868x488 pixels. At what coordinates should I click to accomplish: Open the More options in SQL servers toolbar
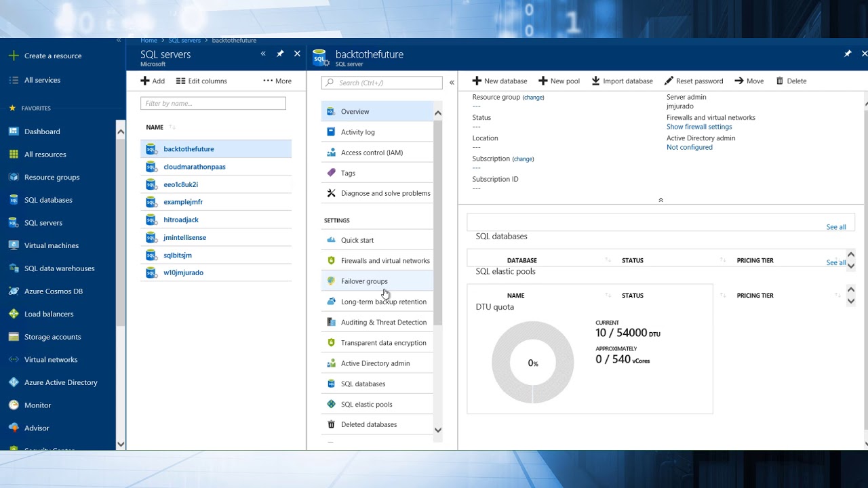(277, 81)
